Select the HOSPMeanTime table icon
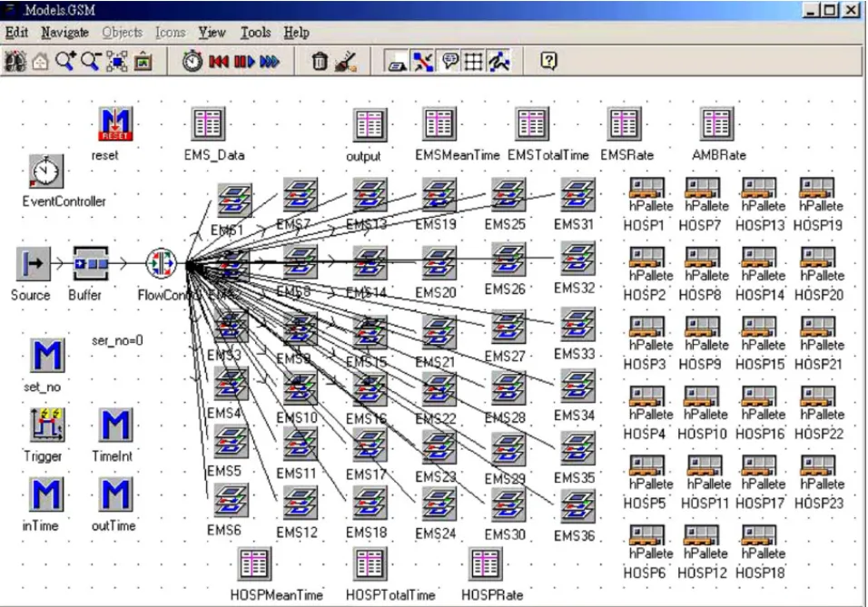The image size is (868, 607). click(x=254, y=563)
